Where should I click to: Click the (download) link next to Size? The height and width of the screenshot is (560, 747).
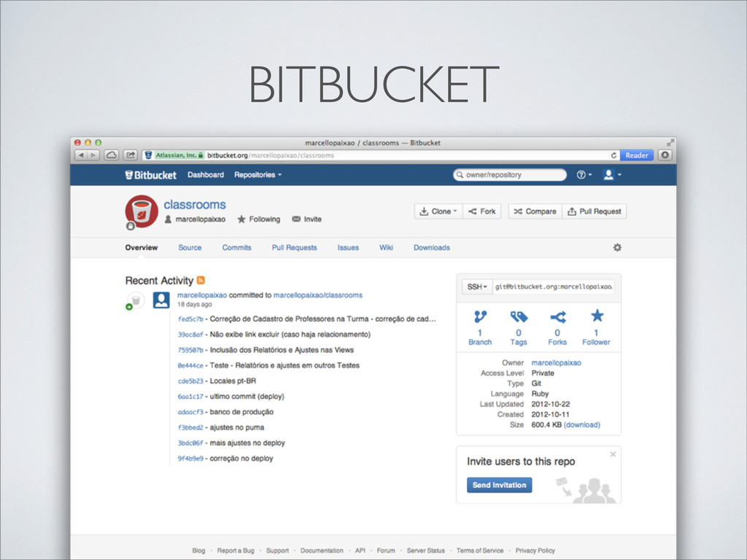click(x=581, y=425)
